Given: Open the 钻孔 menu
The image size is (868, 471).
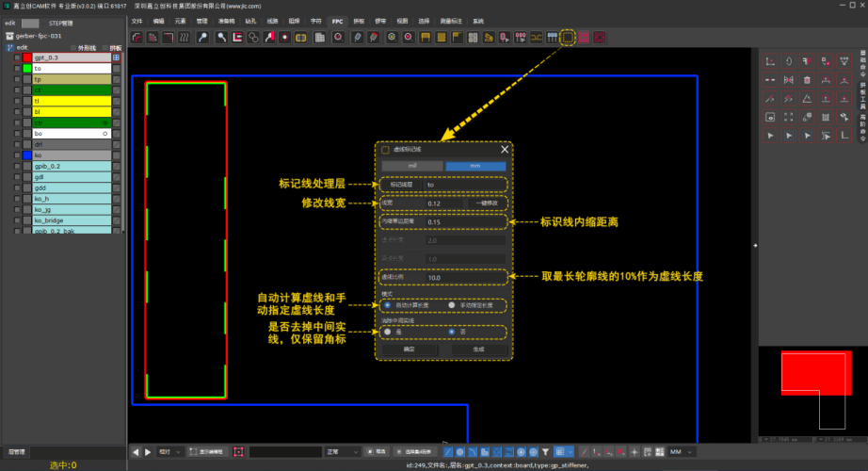Looking at the screenshot, I should pyautogui.click(x=250, y=21).
